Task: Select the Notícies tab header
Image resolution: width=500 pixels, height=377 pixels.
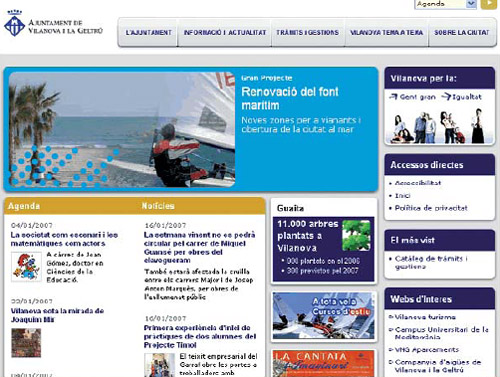Action: [x=158, y=206]
